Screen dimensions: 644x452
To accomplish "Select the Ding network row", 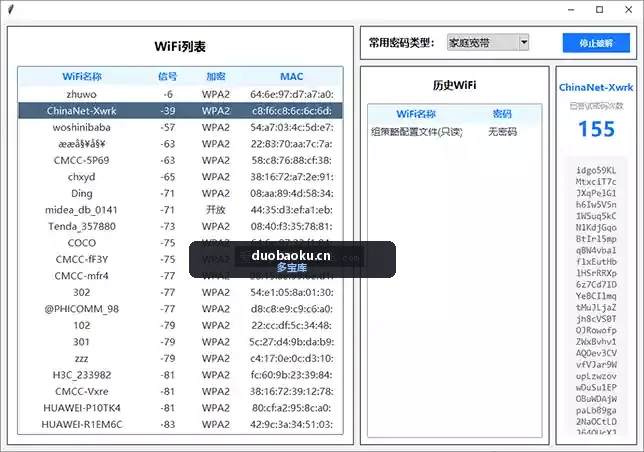I will (x=180, y=193).
